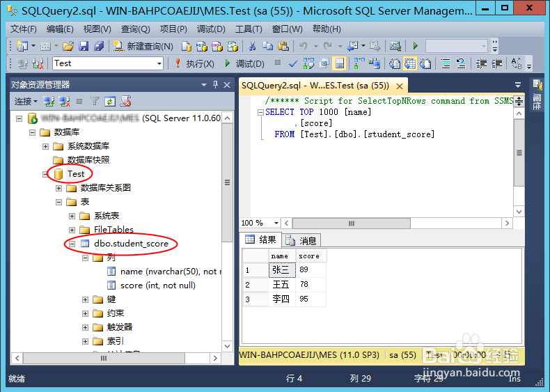Open the Test database dropdown
The height and width of the screenshot is (392, 550).
coord(159,63)
